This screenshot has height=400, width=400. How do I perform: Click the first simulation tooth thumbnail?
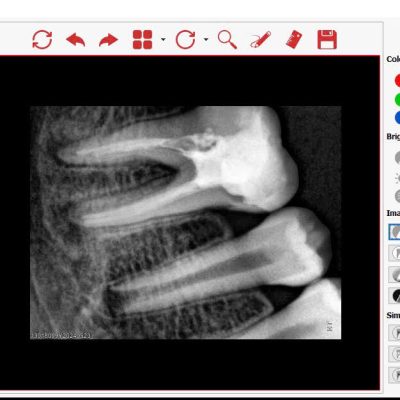pos(395,332)
